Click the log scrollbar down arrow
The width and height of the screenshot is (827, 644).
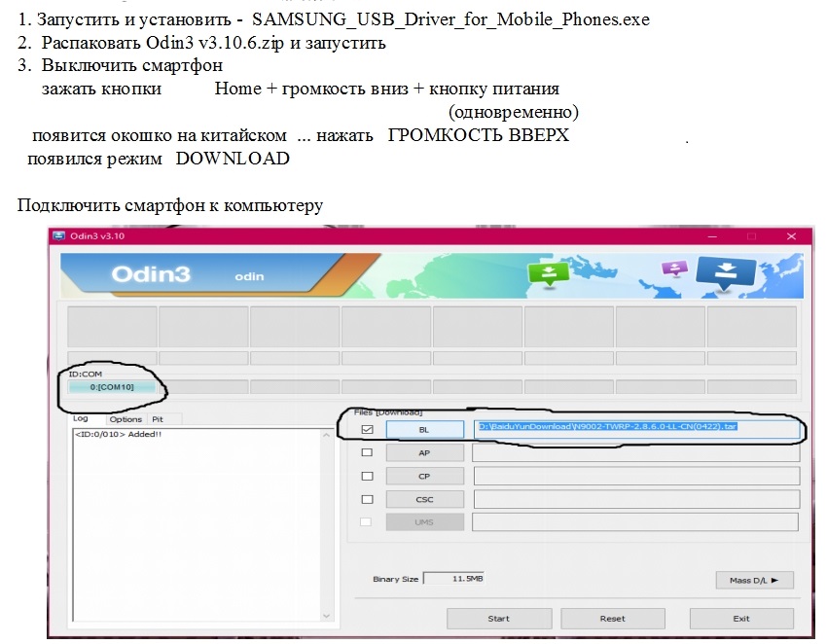pyautogui.click(x=327, y=616)
